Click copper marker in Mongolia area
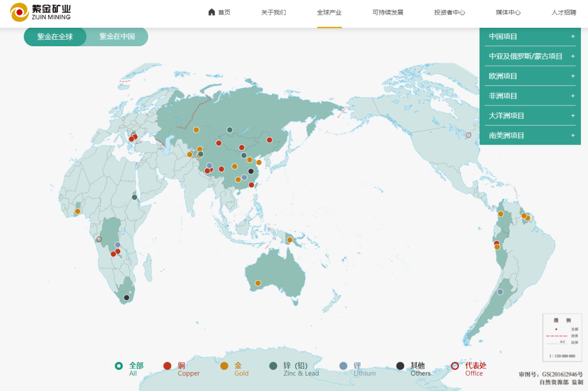 pyautogui.click(x=242, y=147)
